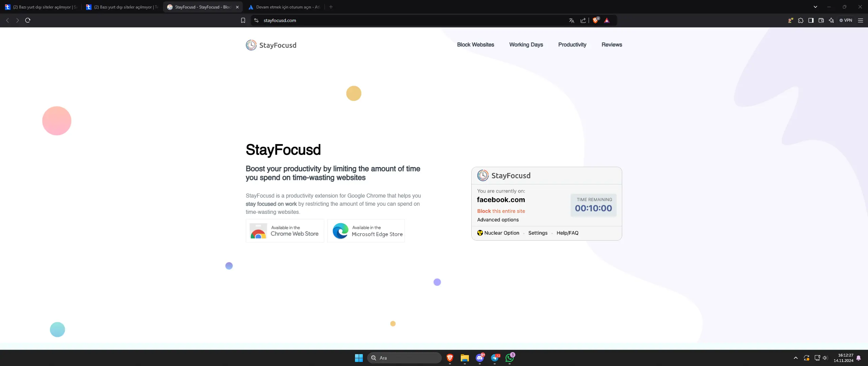This screenshot has width=868, height=366.
Task: Bookmark this page with bookmark icon
Action: [x=243, y=20]
